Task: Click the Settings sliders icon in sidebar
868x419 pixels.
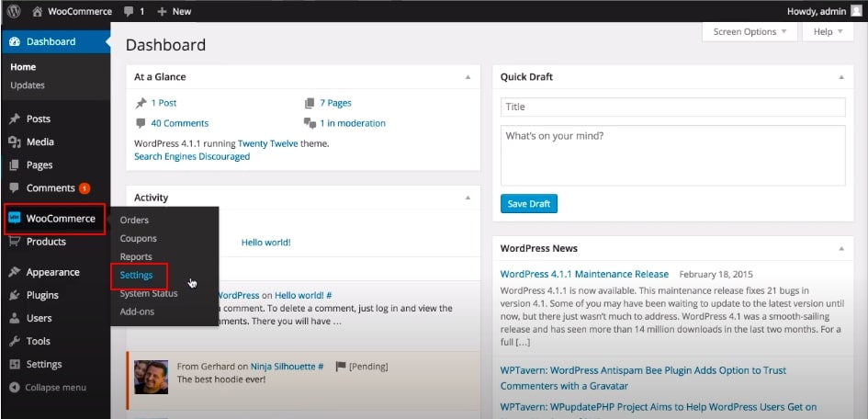Action: tap(15, 364)
